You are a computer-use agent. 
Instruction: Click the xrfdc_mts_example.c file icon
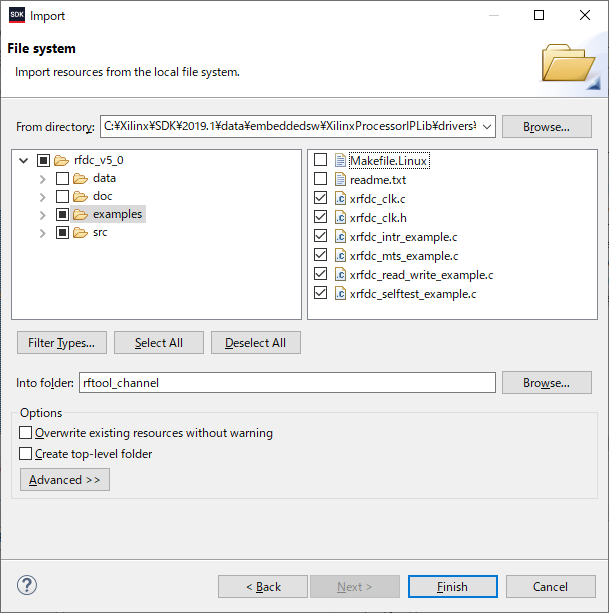[x=340, y=256]
